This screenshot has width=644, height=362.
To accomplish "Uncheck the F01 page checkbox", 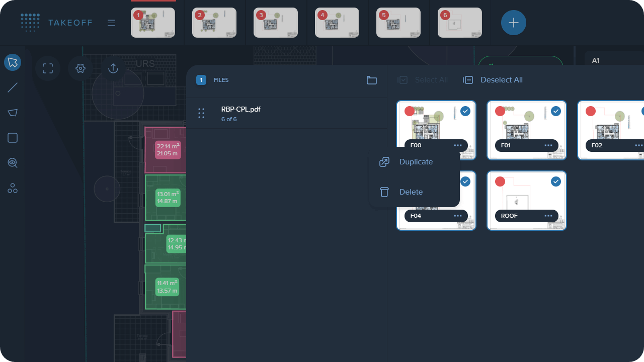I will [556, 111].
